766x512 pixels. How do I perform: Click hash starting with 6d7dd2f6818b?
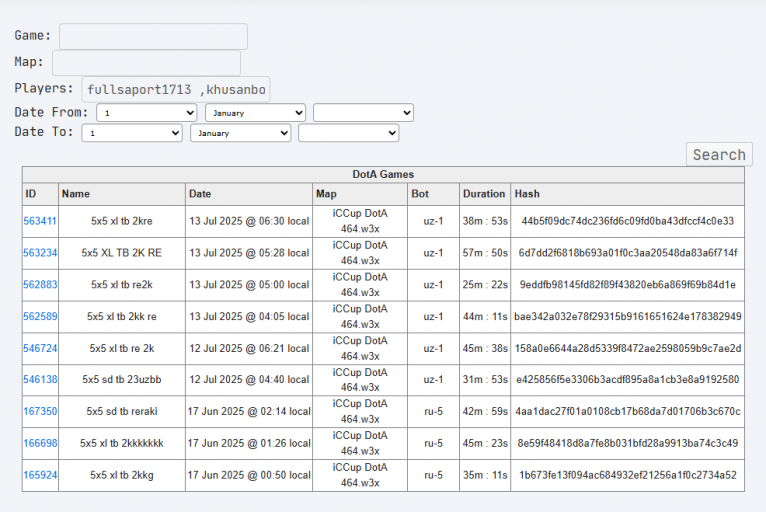(x=628, y=253)
